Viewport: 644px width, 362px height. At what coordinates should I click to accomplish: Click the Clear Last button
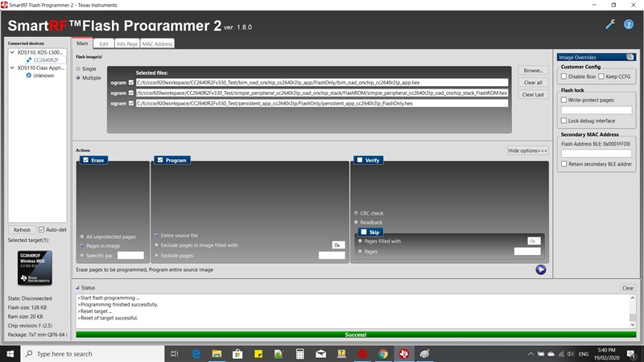(533, 94)
